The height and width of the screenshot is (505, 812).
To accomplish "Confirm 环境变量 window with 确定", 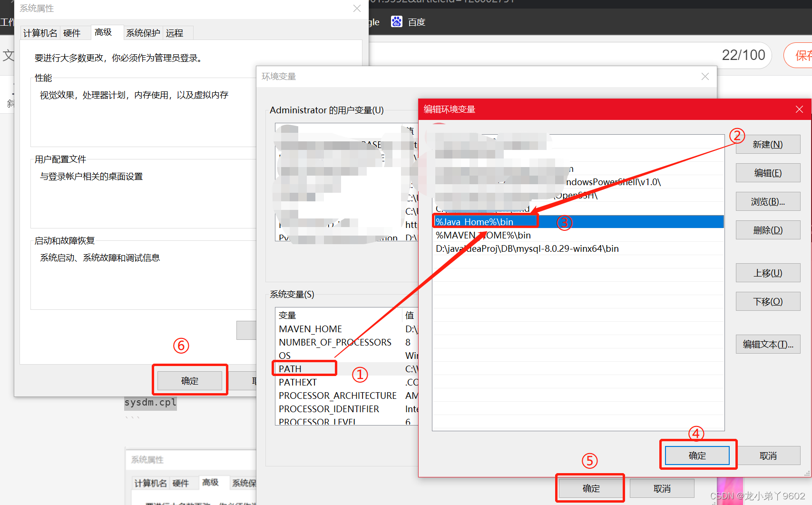I will click(x=591, y=488).
